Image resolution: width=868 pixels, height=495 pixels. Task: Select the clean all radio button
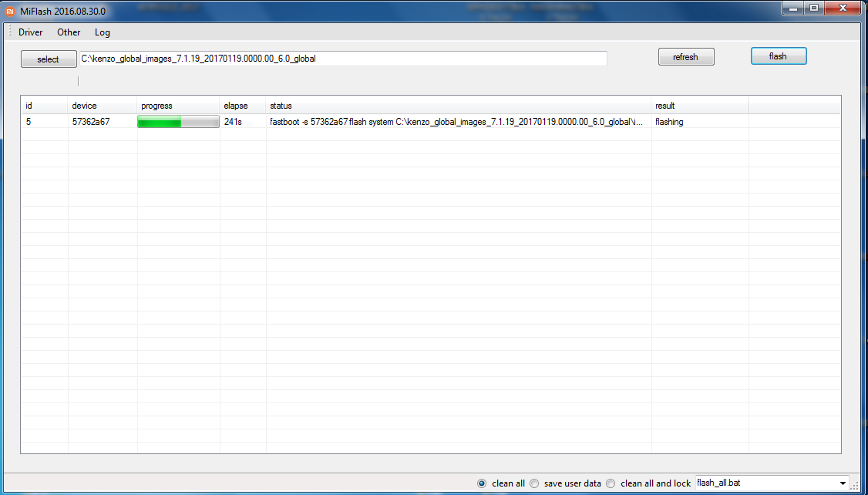[x=482, y=483]
